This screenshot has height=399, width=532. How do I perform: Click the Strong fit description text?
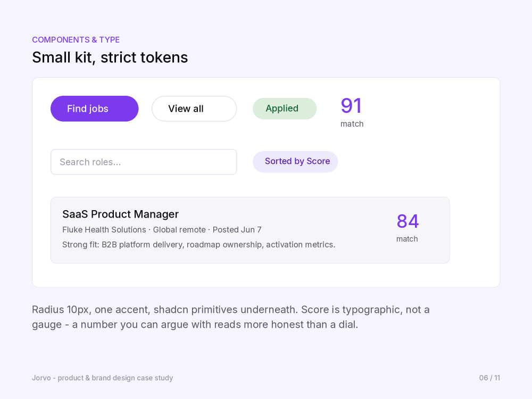pyautogui.click(x=198, y=245)
